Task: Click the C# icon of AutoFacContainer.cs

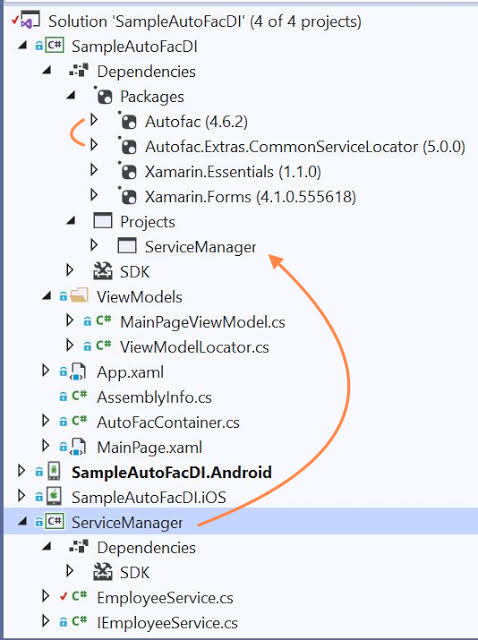Action: [x=79, y=421]
